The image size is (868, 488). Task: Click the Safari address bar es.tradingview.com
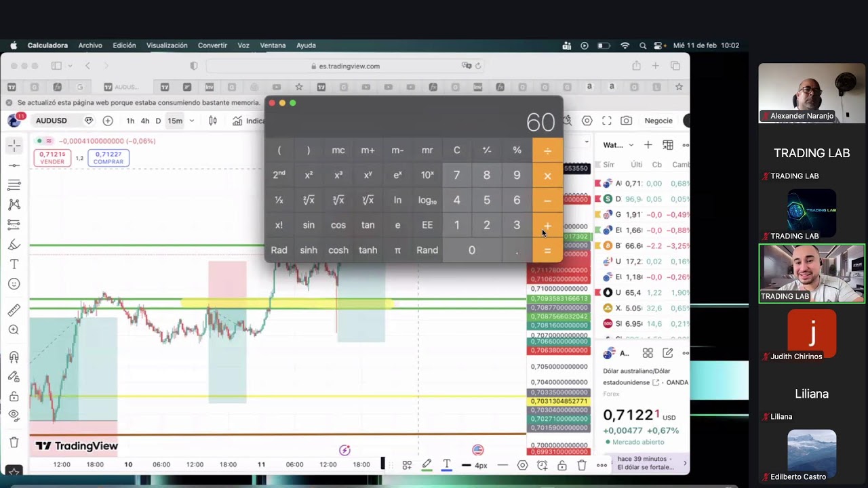(x=344, y=66)
